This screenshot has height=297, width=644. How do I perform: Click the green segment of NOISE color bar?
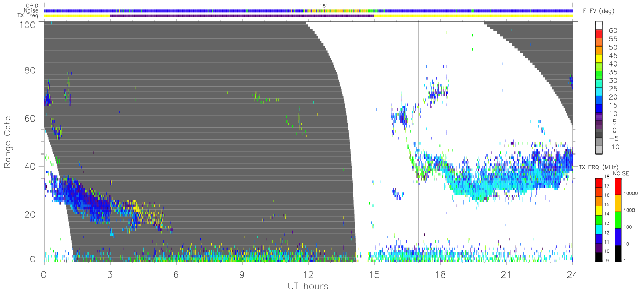click(x=617, y=219)
